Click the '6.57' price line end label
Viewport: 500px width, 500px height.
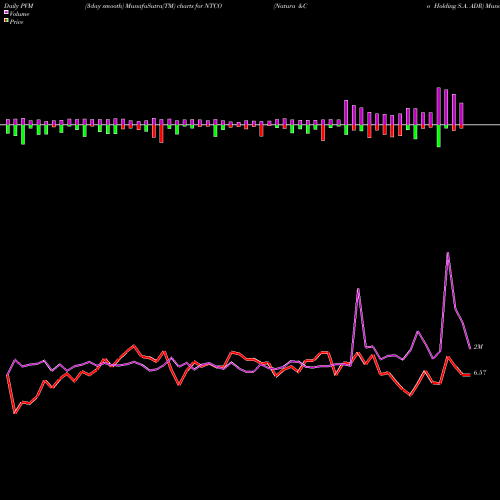pyautogui.click(x=480, y=373)
